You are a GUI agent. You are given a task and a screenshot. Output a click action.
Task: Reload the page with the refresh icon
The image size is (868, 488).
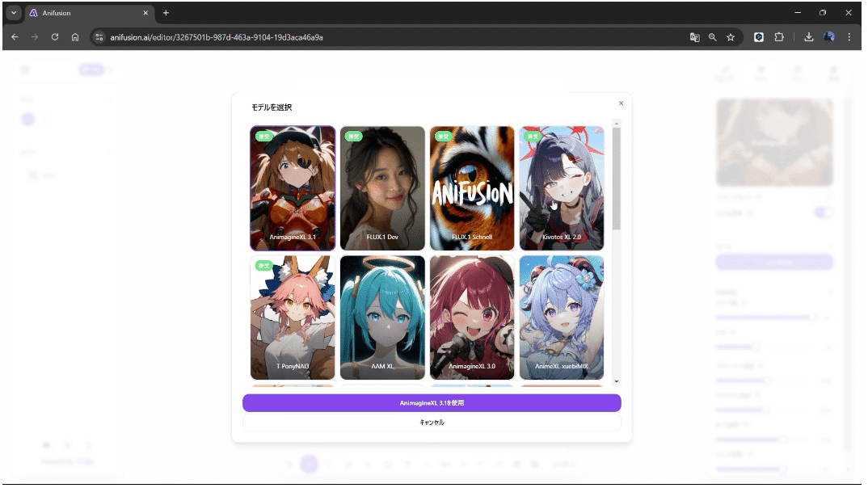[55, 37]
